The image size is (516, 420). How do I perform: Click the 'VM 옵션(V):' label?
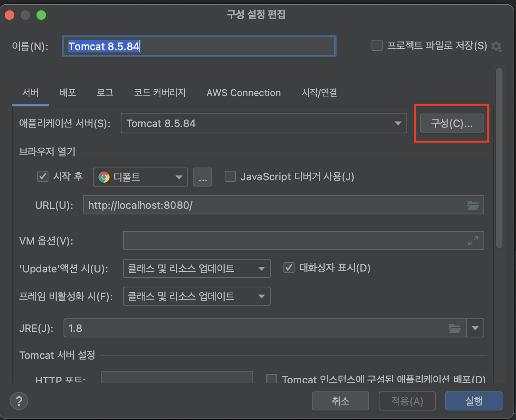coord(46,241)
